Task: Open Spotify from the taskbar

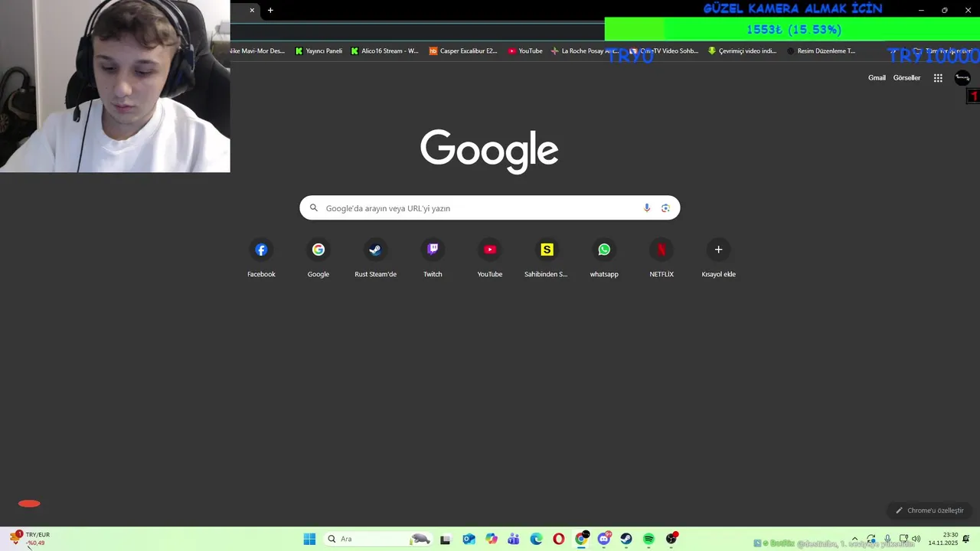Action: pyautogui.click(x=648, y=539)
